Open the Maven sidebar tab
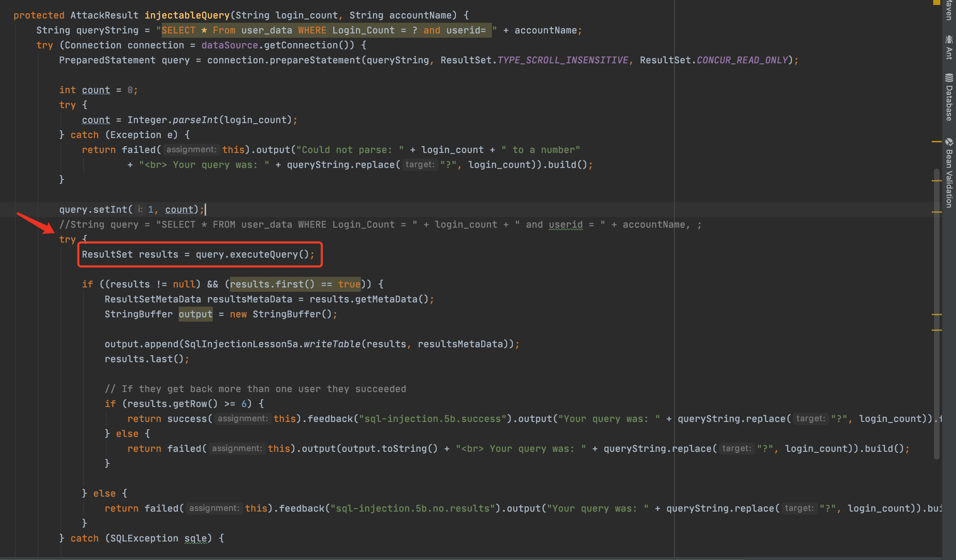956x560 pixels. [949, 10]
